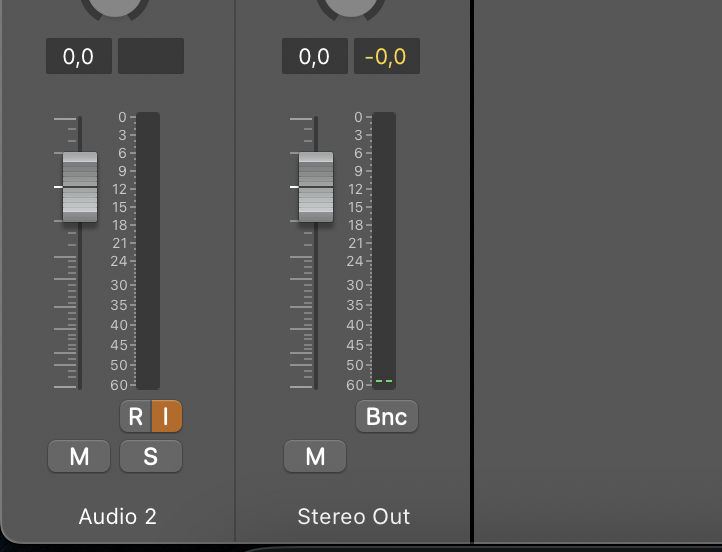Click the Stereo Out volume fader handle
Screen dimensions: 722x552
click(x=316, y=187)
